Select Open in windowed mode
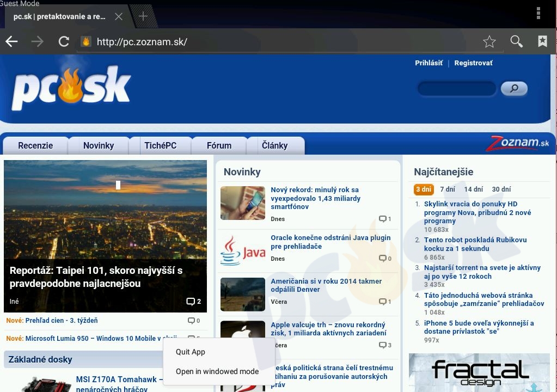 pos(217,371)
